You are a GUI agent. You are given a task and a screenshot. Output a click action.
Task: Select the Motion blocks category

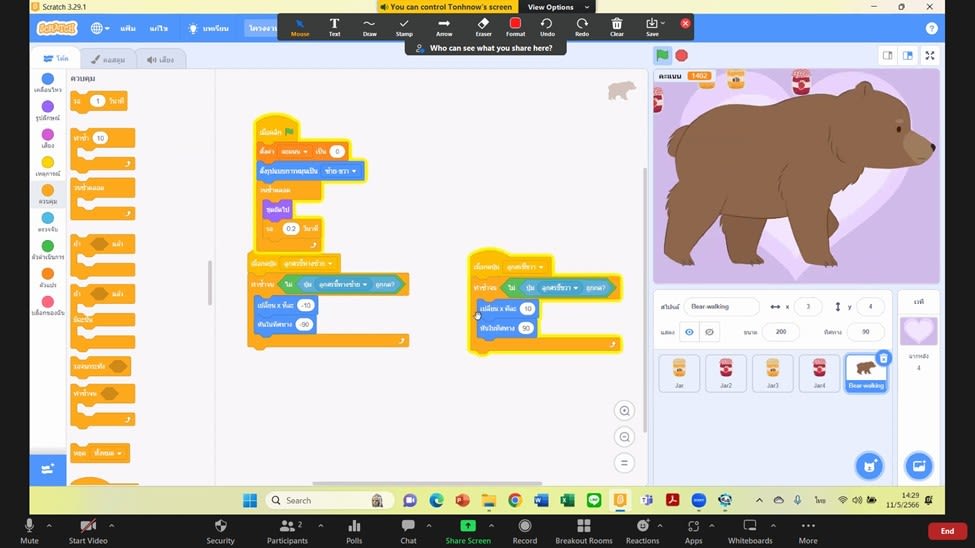tap(47, 82)
